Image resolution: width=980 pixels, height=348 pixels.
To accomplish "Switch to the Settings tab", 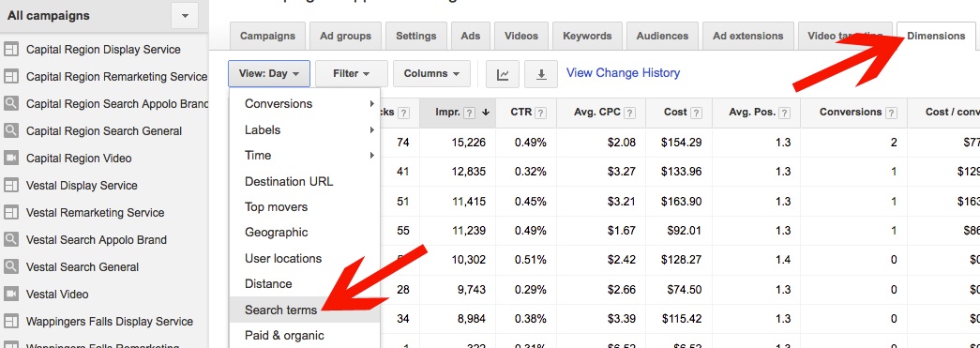I will click(x=416, y=37).
